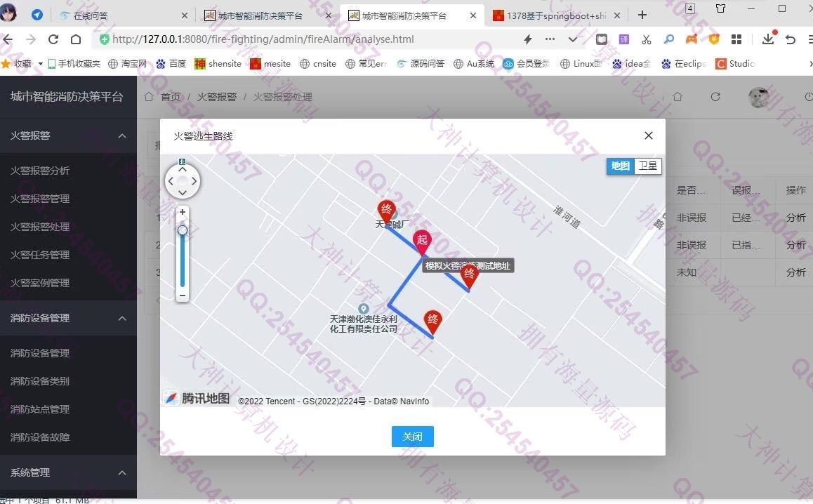Expand the address bar dropdown chevron
813x504 pixels.
click(x=573, y=39)
